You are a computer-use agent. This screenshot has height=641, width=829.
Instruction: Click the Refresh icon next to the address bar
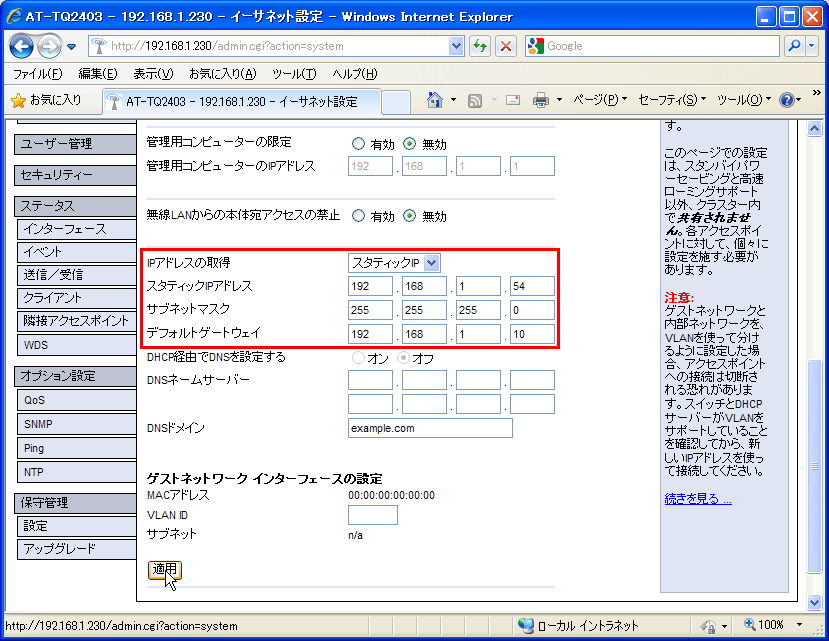[x=480, y=46]
